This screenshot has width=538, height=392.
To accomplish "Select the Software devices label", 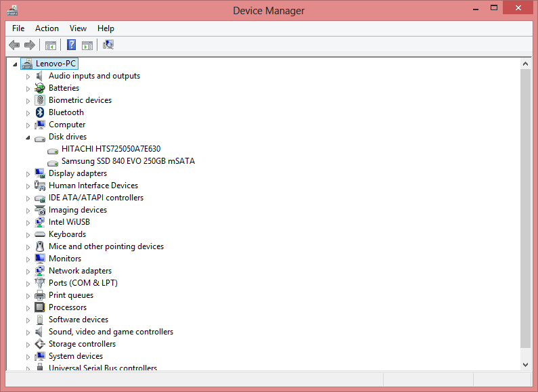I will coord(79,320).
